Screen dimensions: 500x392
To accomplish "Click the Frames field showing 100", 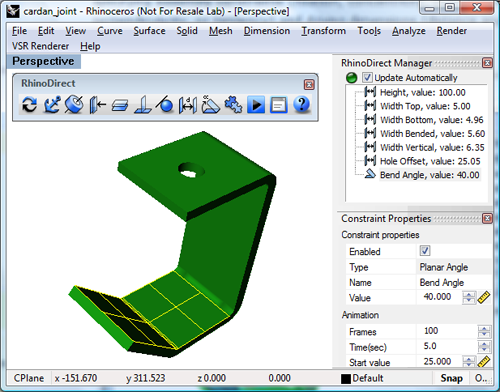I will (447, 331).
